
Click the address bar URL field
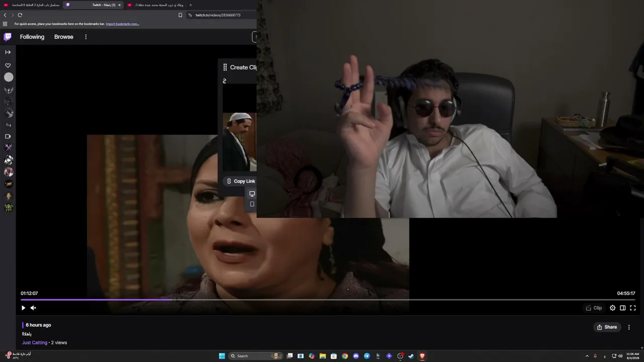click(x=221, y=15)
